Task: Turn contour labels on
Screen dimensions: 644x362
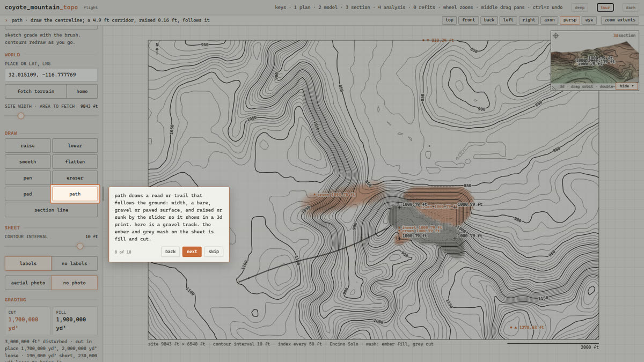Action: 28,263
